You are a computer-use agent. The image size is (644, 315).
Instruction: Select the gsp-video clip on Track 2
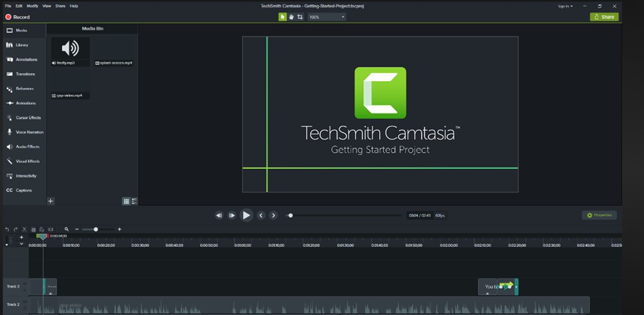tap(309, 305)
